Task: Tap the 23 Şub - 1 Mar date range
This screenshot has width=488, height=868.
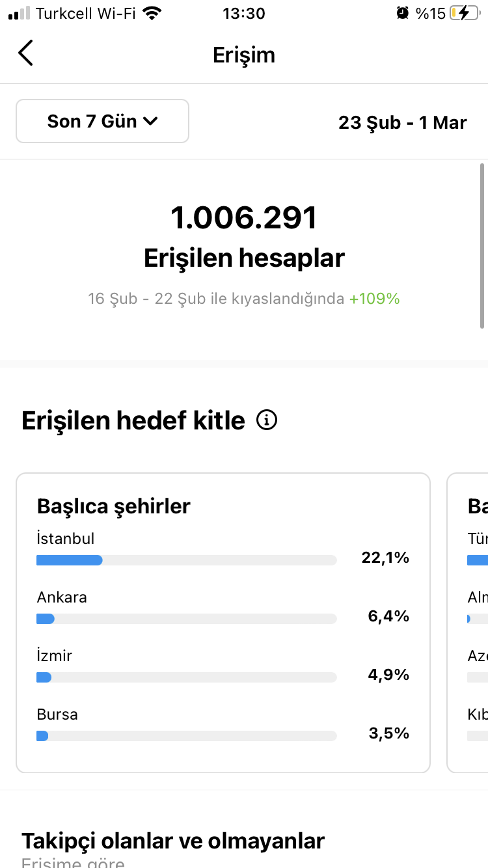Action: 403,122
